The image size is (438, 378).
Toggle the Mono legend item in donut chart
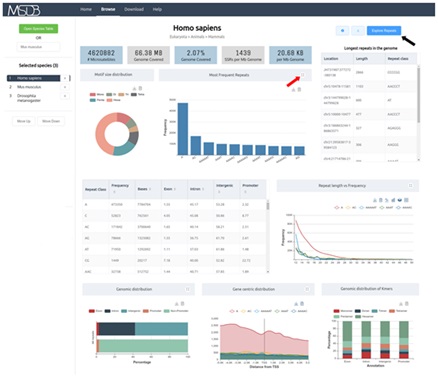click(x=97, y=95)
